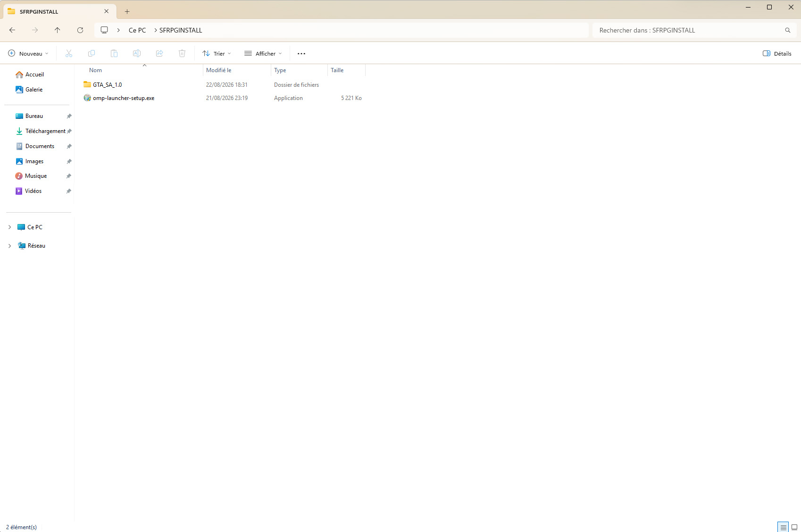The height and width of the screenshot is (532, 801).
Task: Select the omp-launcher-setup.exe icon
Action: point(87,98)
